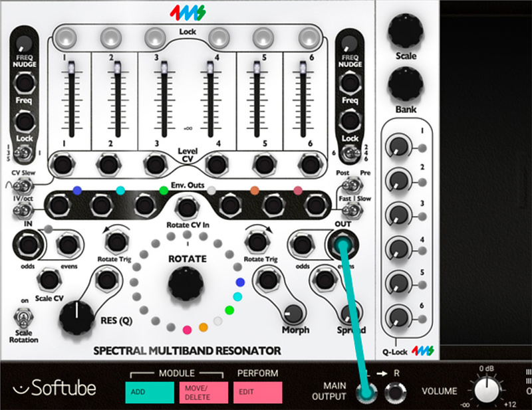Screen dimensions: 532x410
Task: Click the ADD module button
Action: point(148,392)
